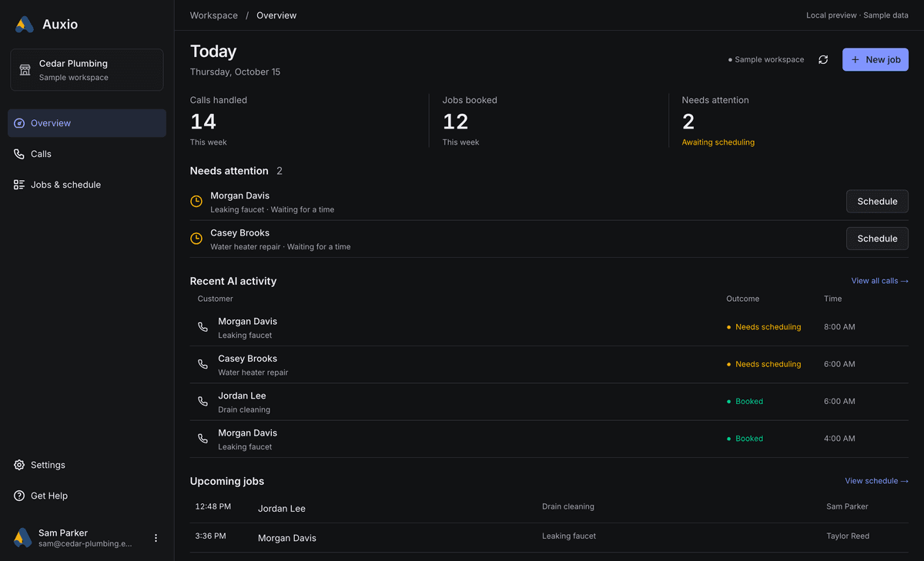
Task: Click the Recent AI activity heading
Action: pos(233,281)
